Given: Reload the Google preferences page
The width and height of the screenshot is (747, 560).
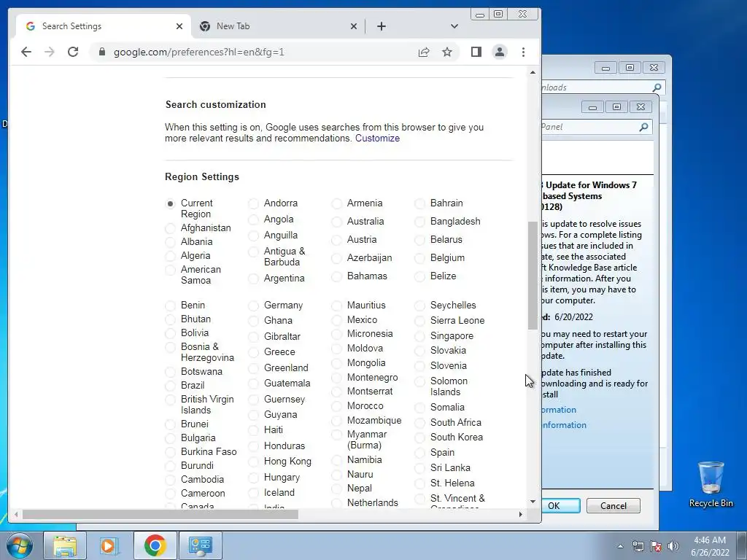Looking at the screenshot, I should tap(73, 52).
